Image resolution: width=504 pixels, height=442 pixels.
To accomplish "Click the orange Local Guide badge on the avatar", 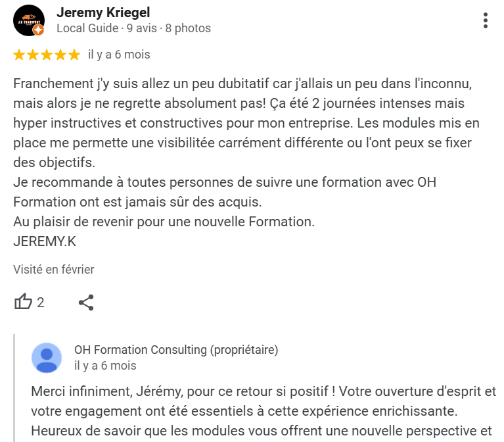I will click(x=38, y=30).
